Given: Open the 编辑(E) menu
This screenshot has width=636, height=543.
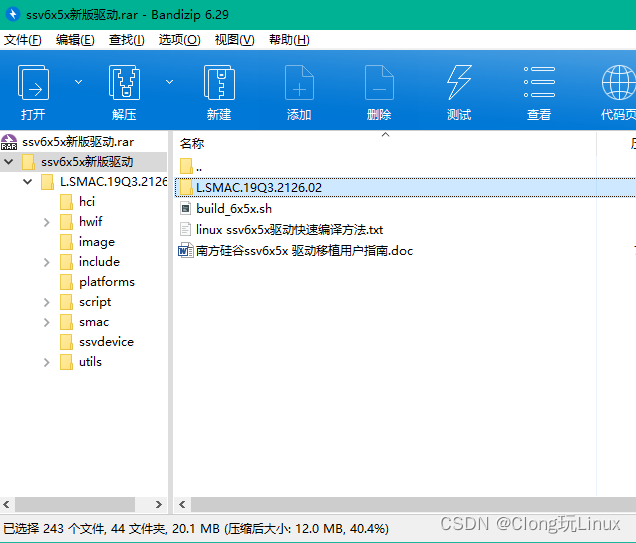Looking at the screenshot, I should pyautogui.click(x=75, y=40).
